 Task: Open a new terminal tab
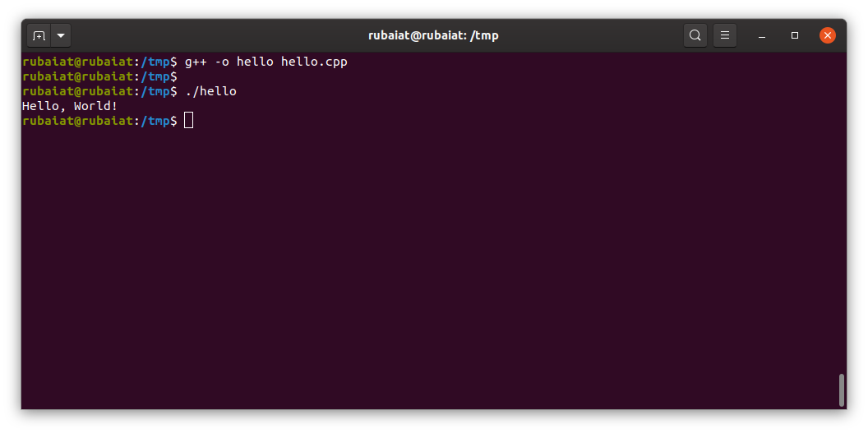(x=39, y=35)
